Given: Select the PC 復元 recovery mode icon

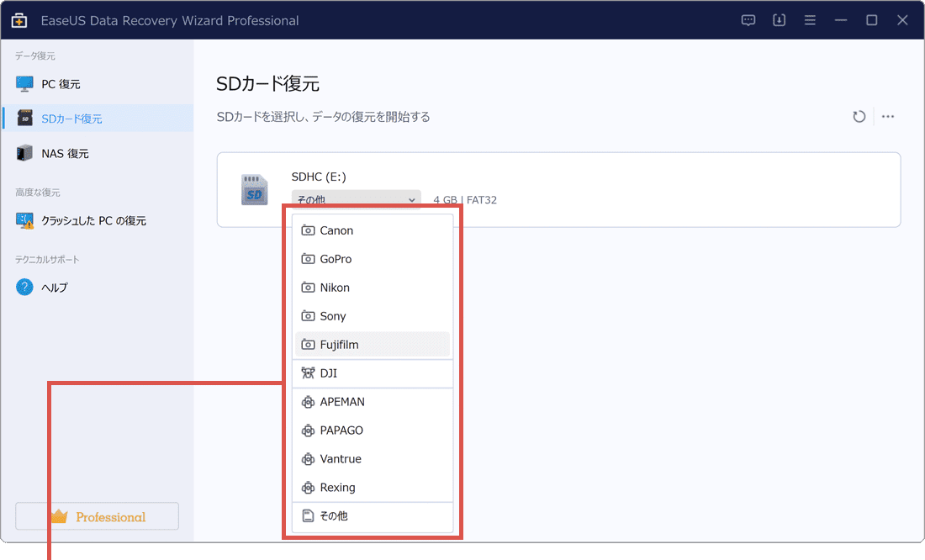Looking at the screenshot, I should coord(24,83).
